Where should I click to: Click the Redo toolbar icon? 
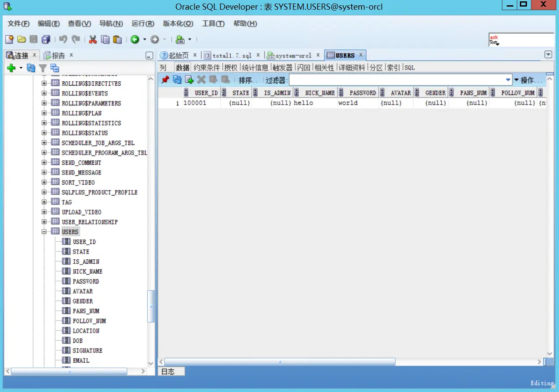click(x=76, y=40)
